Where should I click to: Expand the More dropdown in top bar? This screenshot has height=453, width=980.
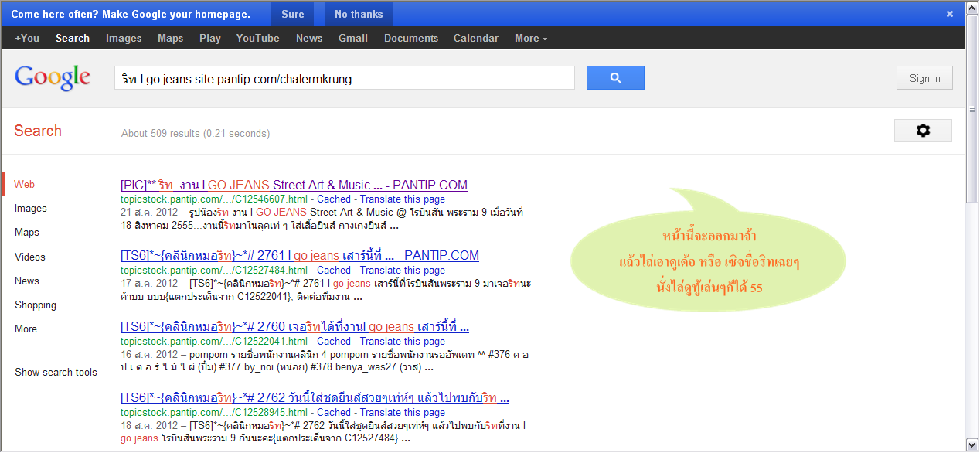(531, 38)
